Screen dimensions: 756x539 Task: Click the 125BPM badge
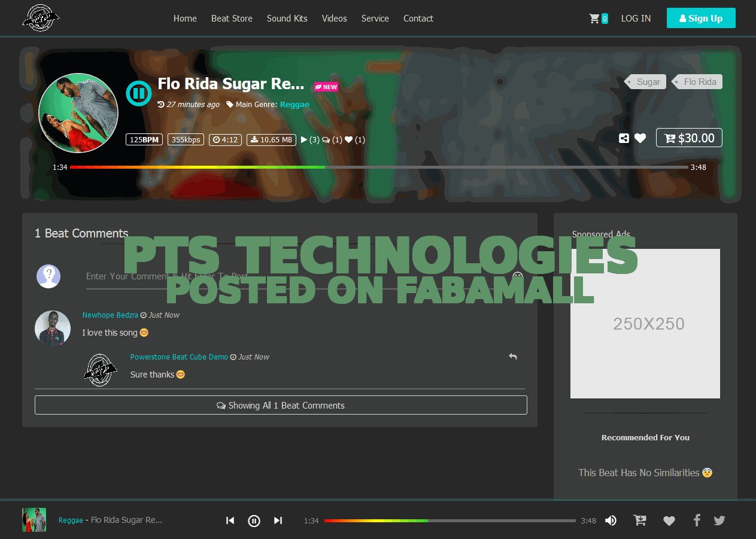144,140
